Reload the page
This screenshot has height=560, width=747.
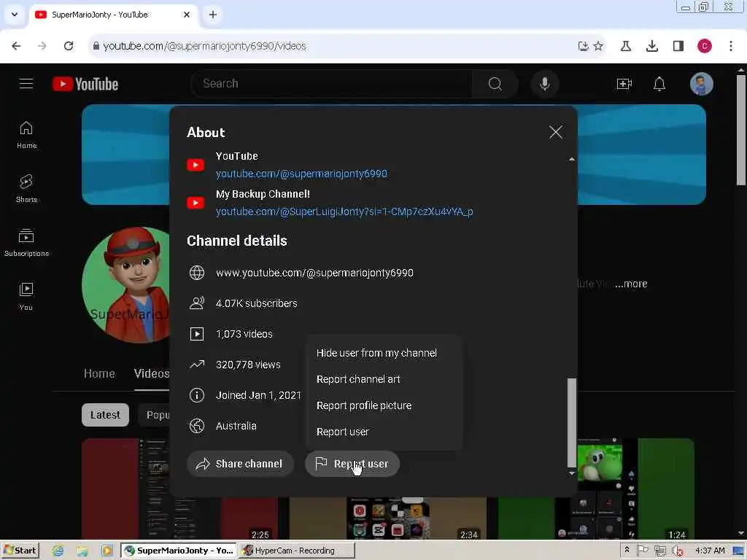(x=69, y=46)
